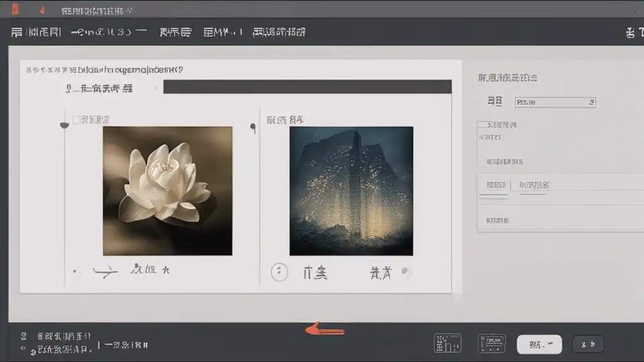644x362 pixels.
Task: Click the star icon below the flower image
Action: (165, 270)
